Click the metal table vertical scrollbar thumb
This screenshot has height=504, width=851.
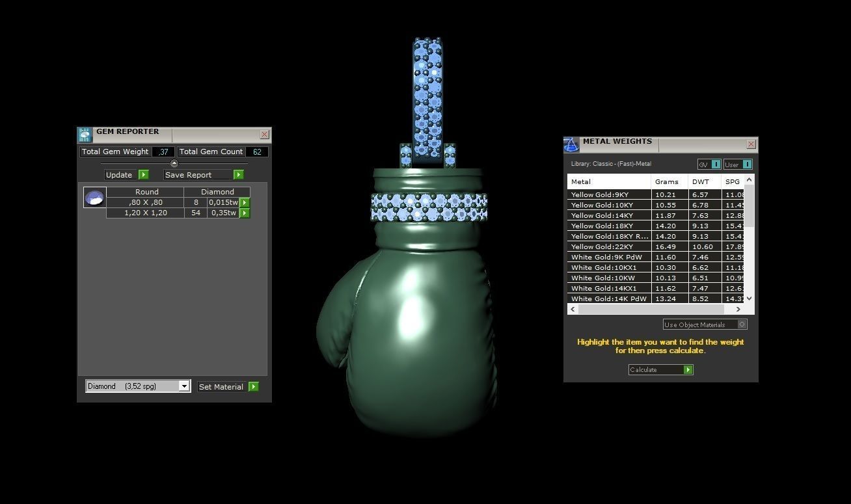(x=749, y=206)
